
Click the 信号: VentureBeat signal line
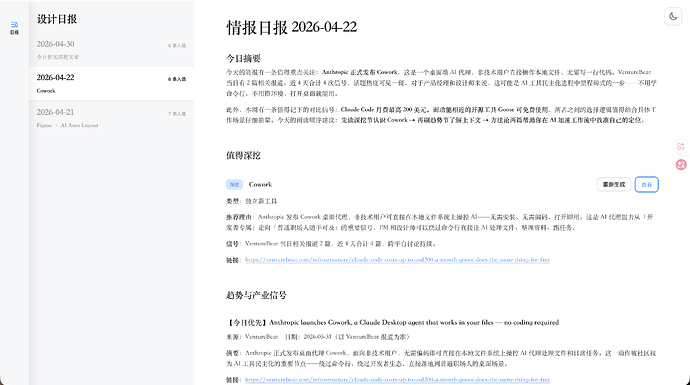(331, 243)
